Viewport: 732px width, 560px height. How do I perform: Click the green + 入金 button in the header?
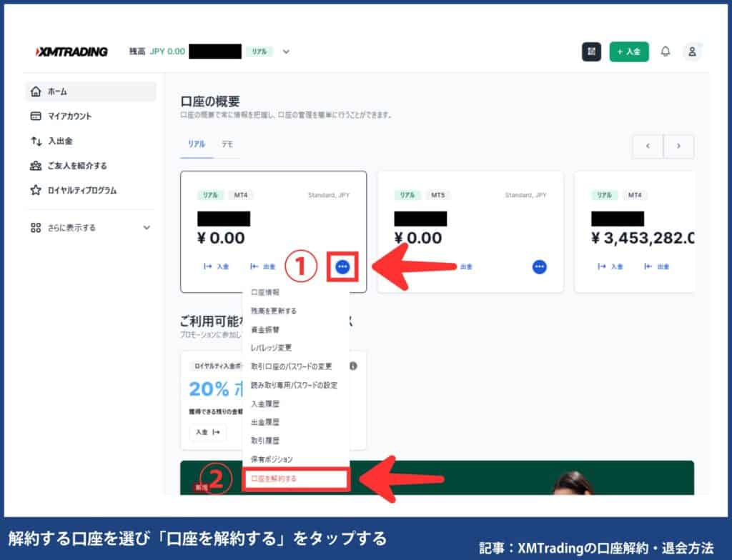pyautogui.click(x=628, y=51)
